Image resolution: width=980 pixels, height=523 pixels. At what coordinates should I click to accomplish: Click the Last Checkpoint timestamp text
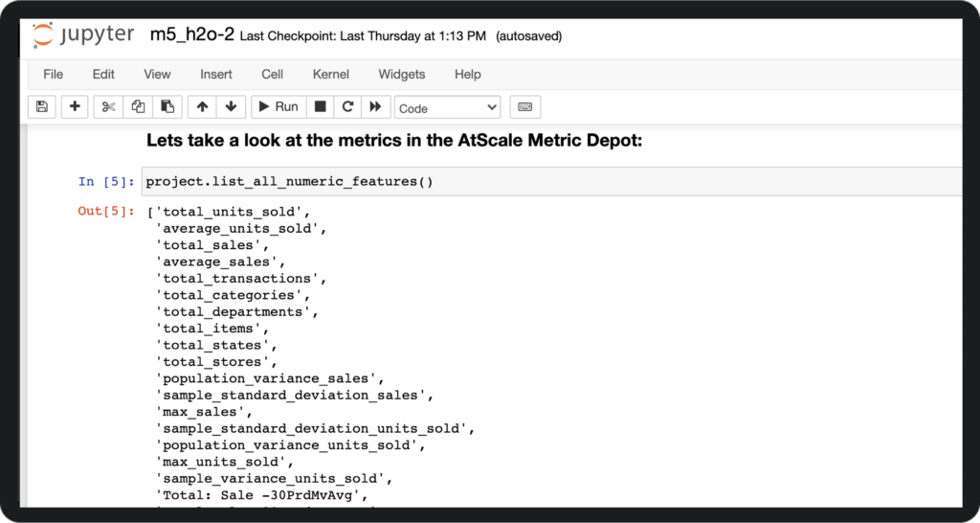coord(363,36)
